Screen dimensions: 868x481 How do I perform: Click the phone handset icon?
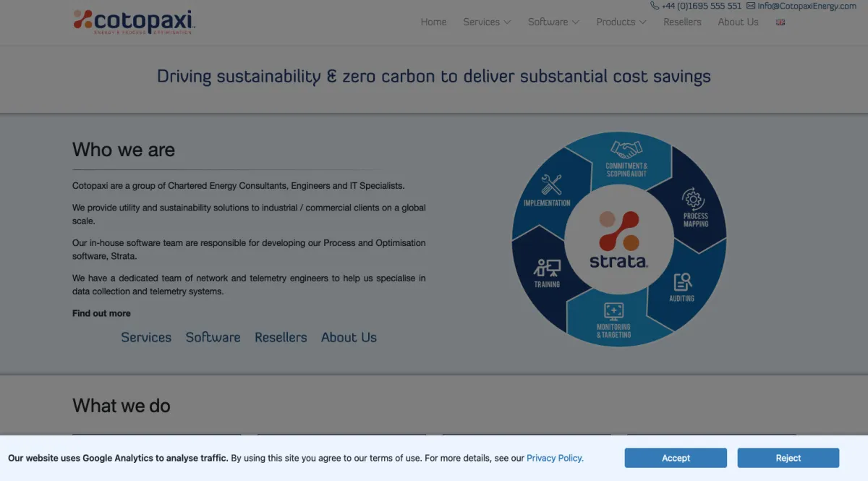click(x=655, y=6)
